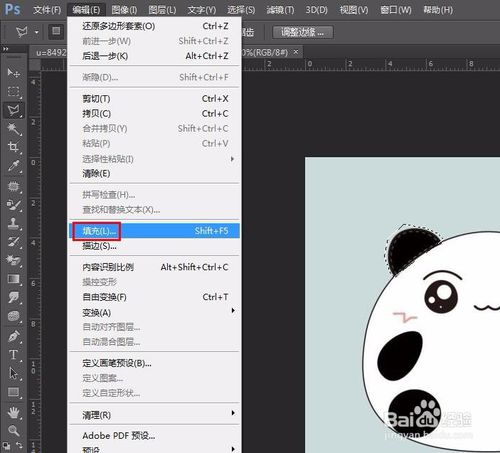Select the Gradient tool
The image size is (500, 453).
pos(14,279)
